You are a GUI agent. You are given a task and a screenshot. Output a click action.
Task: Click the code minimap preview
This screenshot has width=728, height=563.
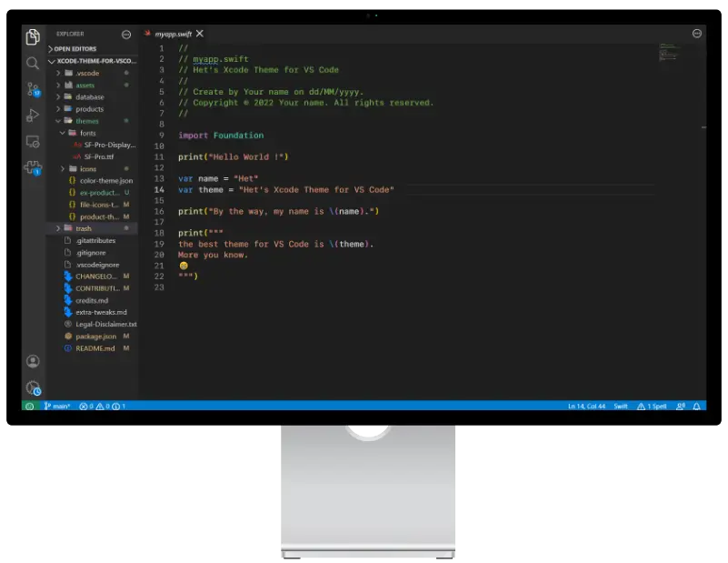(669, 52)
